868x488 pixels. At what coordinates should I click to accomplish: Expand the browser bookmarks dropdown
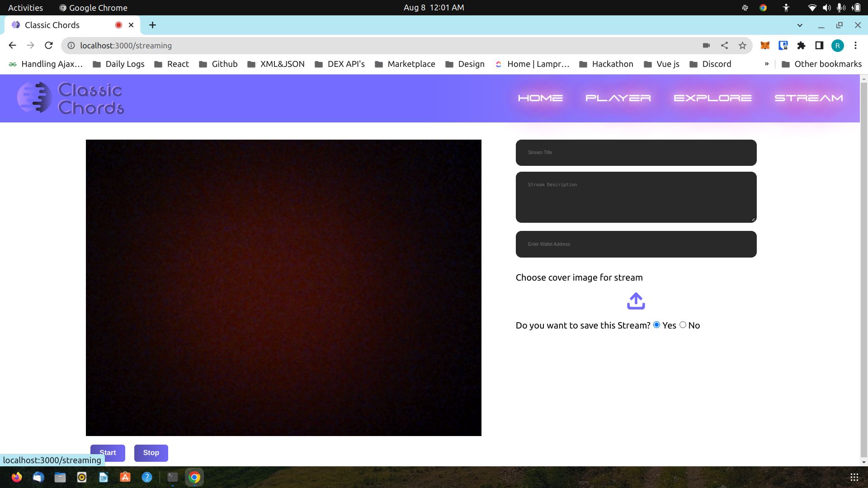point(767,64)
